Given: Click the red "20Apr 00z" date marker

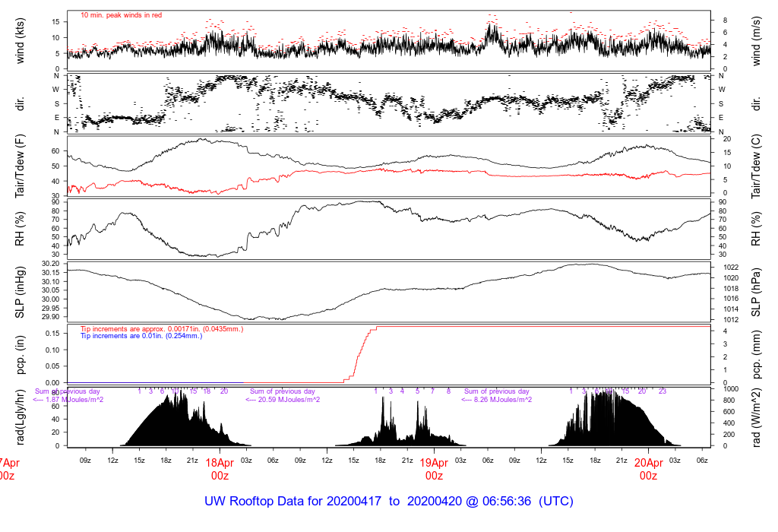Looking at the screenshot, I should pos(649,469).
